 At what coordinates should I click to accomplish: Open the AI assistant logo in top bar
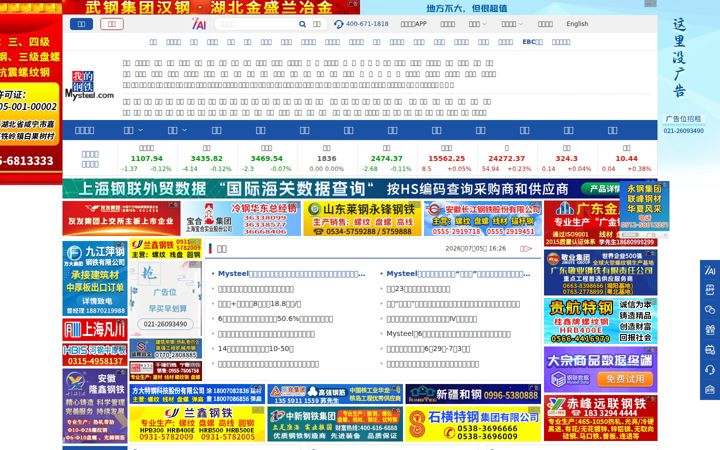pos(199,24)
